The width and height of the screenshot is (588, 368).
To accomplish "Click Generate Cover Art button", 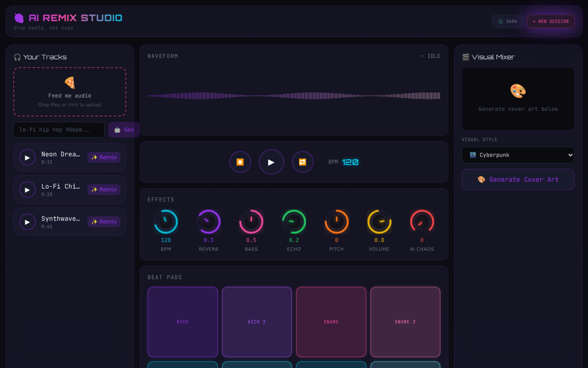I will click(518, 179).
